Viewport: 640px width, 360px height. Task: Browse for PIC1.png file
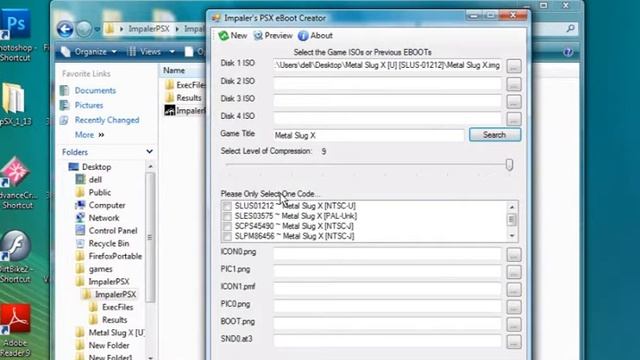514,272
